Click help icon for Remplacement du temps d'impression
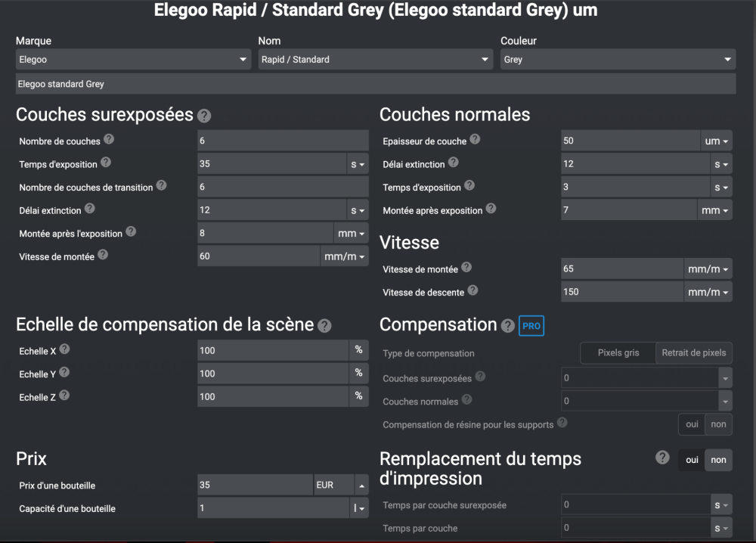This screenshot has height=543, width=756. (662, 458)
